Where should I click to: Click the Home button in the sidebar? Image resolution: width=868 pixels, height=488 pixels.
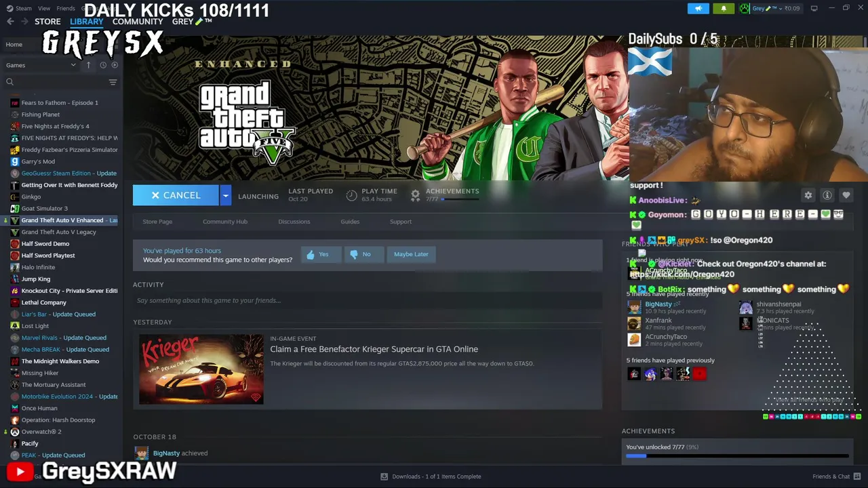pos(14,45)
